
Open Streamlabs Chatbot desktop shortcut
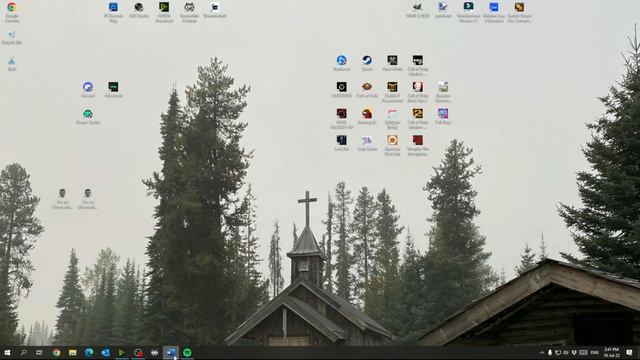click(189, 11)
